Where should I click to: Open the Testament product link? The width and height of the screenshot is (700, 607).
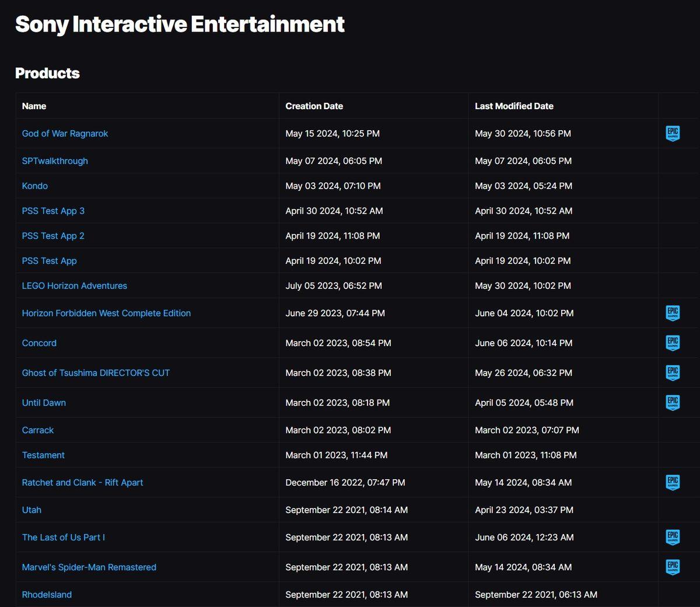43,455
